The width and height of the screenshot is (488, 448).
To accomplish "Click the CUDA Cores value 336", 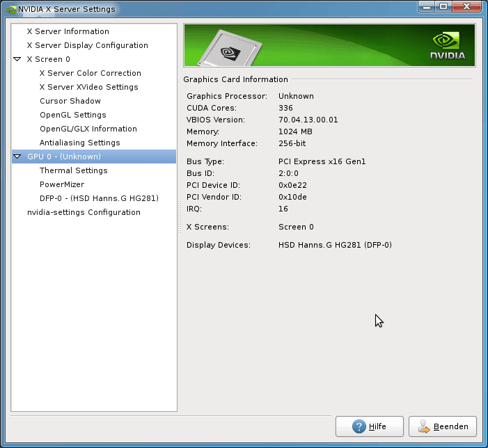I will point(285,108).
